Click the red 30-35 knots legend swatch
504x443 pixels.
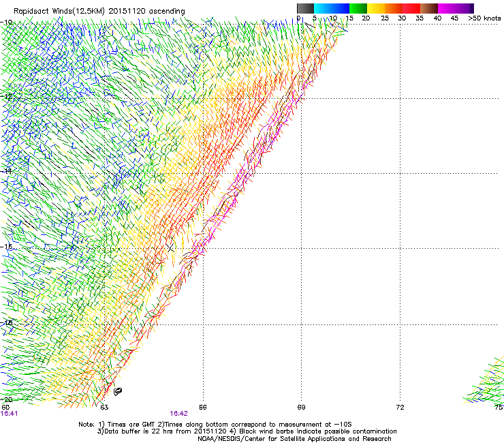[x=411, y=8]
